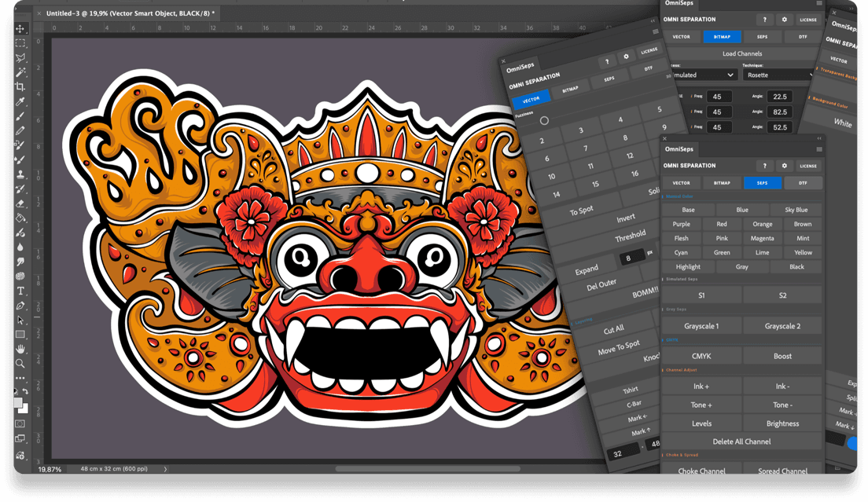Select the History Brush tool

(x=20, y=189)
